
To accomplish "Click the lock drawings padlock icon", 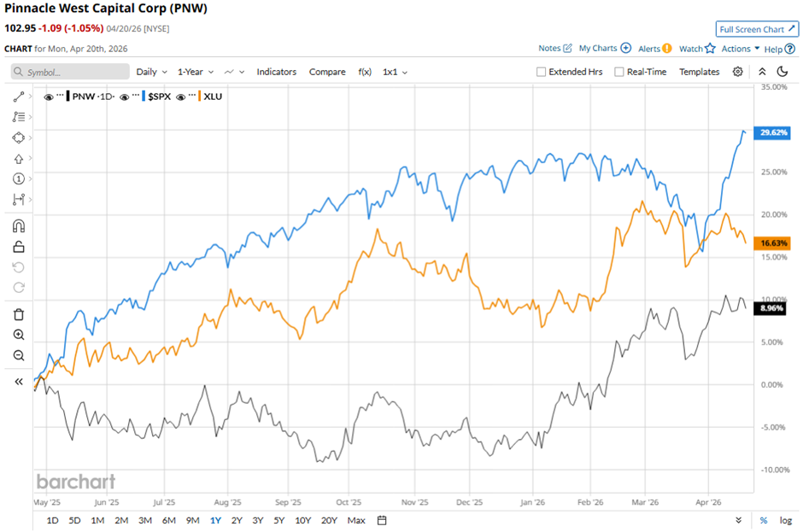I will pos(19,248).
